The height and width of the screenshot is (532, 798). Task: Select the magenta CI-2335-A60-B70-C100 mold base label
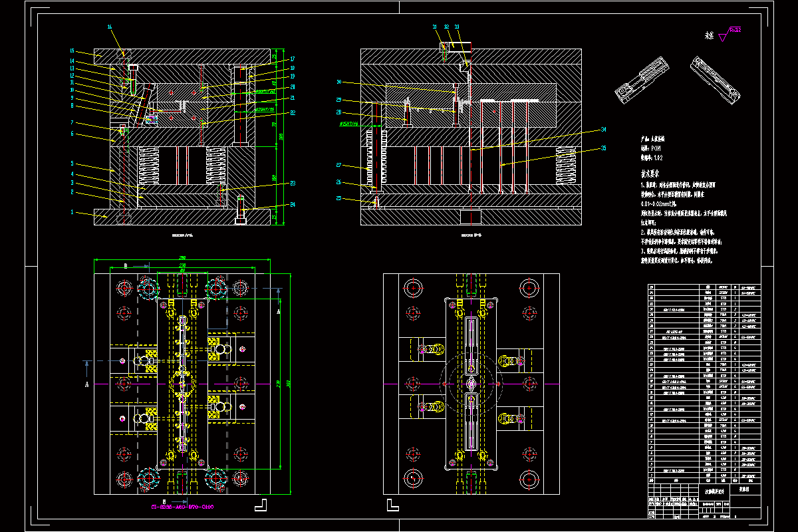point(183,506)
